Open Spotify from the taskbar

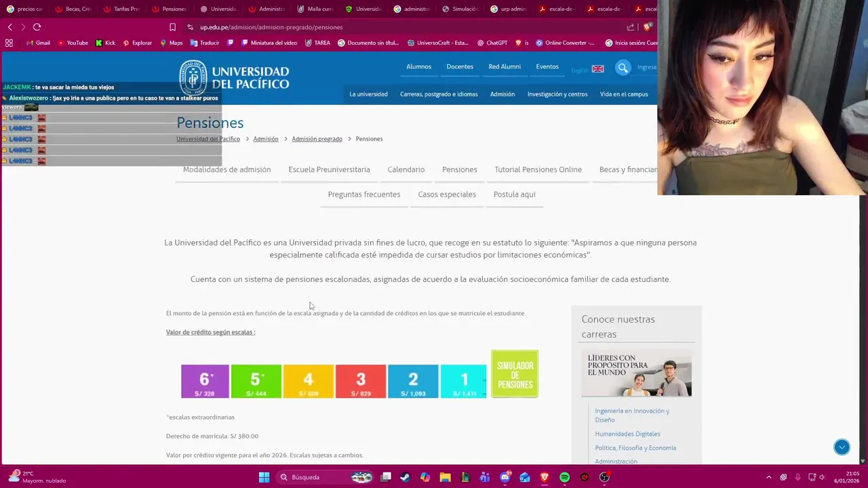(x=564, y=477)
